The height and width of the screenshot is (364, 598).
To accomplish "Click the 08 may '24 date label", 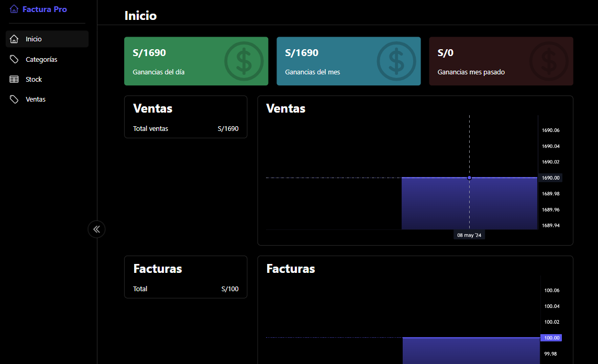I will (x=469, y=235).
